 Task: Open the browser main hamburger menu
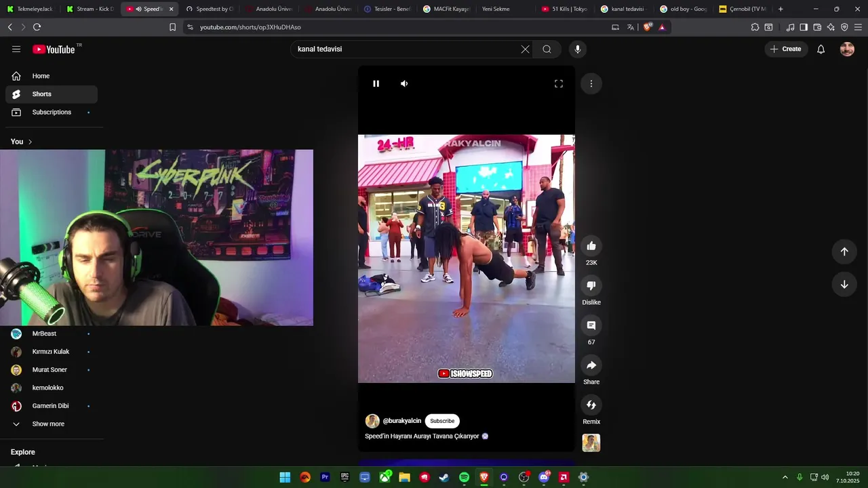(858, 27)
